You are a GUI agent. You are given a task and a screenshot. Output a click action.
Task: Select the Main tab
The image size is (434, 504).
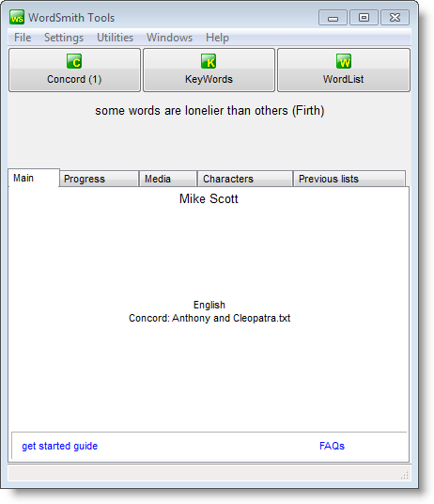pos(34,178)
